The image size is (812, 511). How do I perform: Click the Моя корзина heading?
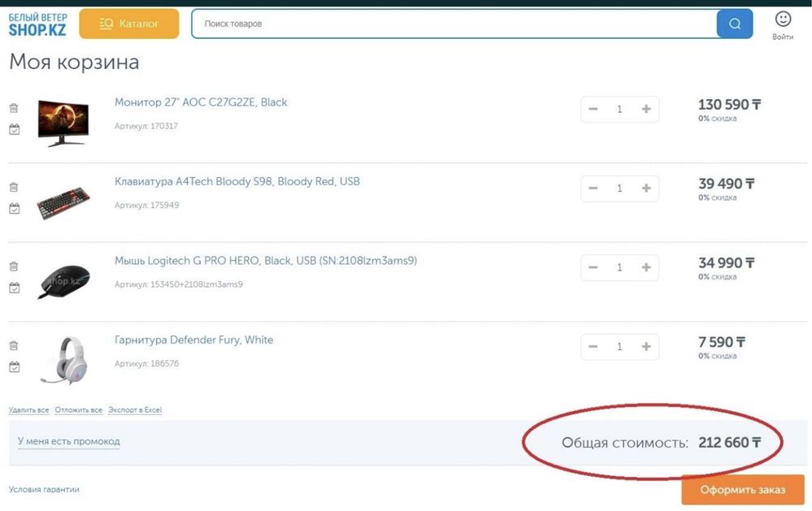(74, 62)
